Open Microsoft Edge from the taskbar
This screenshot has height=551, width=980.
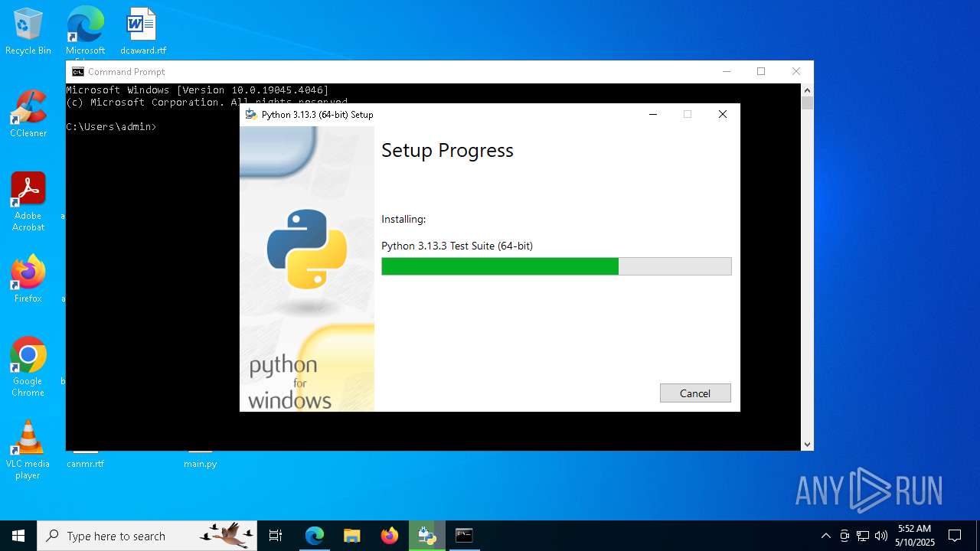(x=315, y=536)
